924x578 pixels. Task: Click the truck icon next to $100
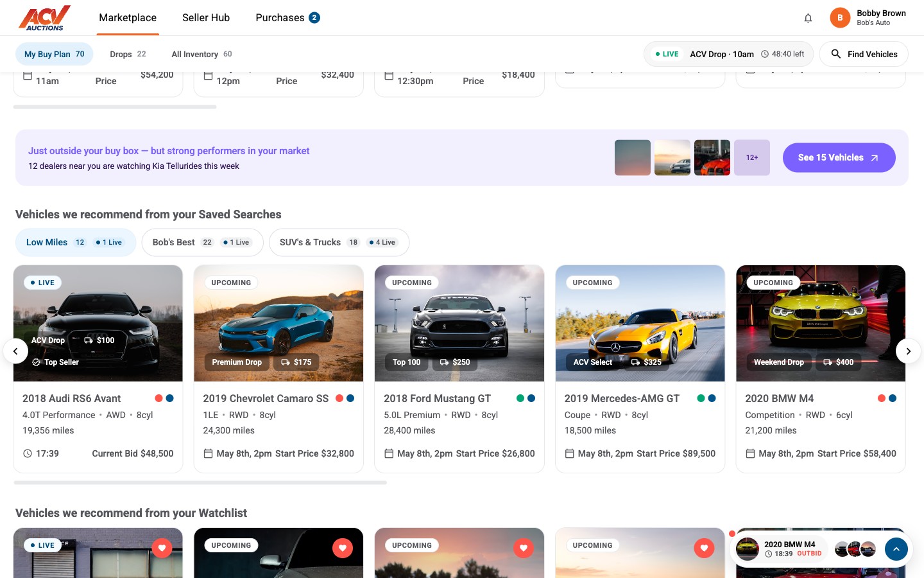pyautogui.click(x=89, y=340)
